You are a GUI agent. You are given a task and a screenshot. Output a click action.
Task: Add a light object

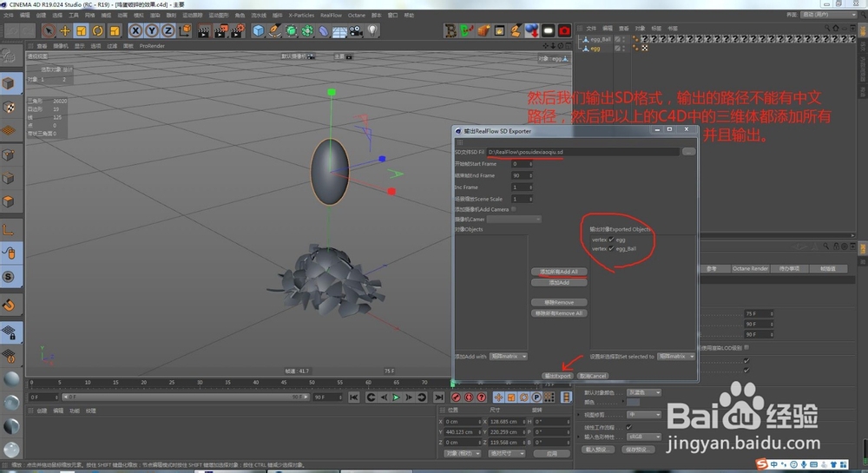(372, 31)
